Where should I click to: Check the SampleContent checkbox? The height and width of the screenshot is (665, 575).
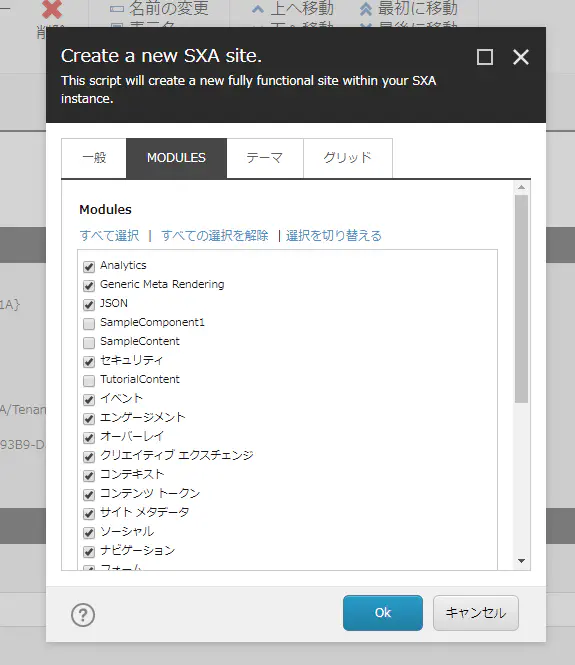89,342
